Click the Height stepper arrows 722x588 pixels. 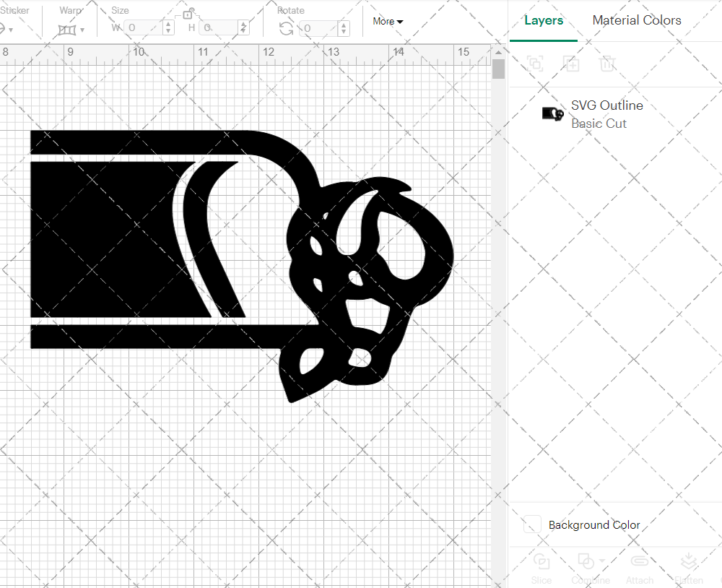tap(244, 27)
